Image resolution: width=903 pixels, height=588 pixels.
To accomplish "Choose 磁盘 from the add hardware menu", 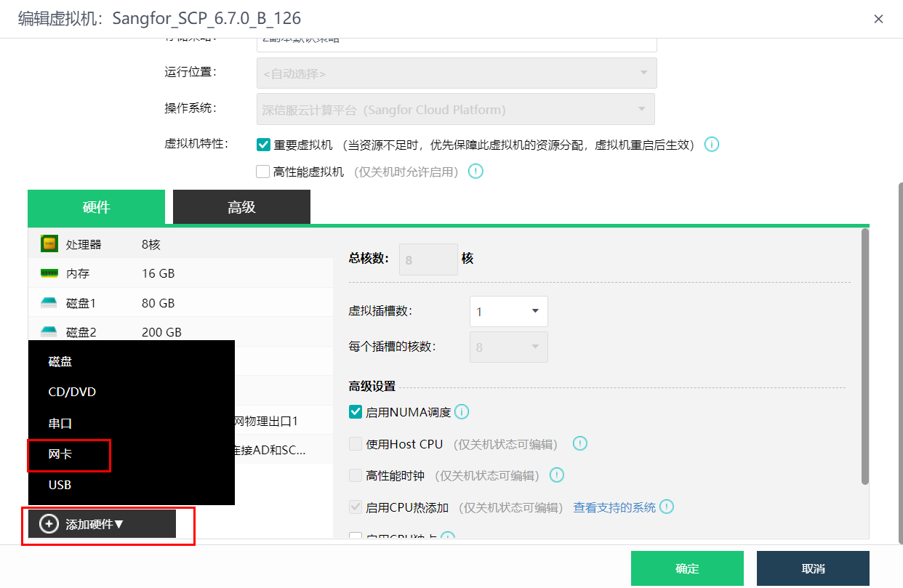I will 131,361.
